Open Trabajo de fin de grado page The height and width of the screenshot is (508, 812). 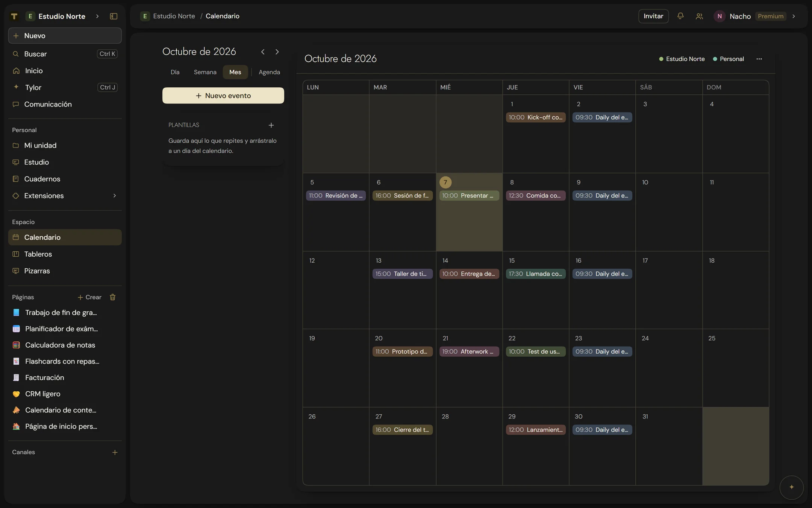click(x=65, y=313)
